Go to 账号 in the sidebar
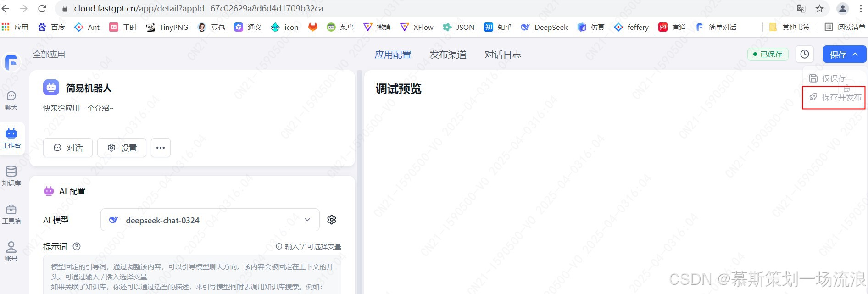The height and width of the screenshot is (294, 868). pyautogui.click(x=11, y=252)
